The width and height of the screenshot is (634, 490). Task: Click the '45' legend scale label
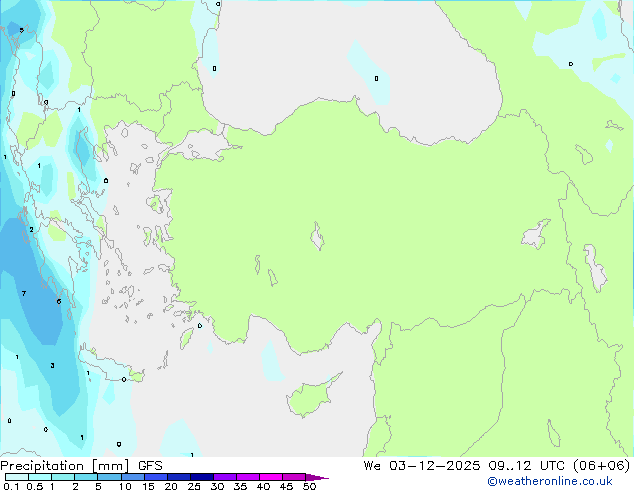tap(286, 486)
